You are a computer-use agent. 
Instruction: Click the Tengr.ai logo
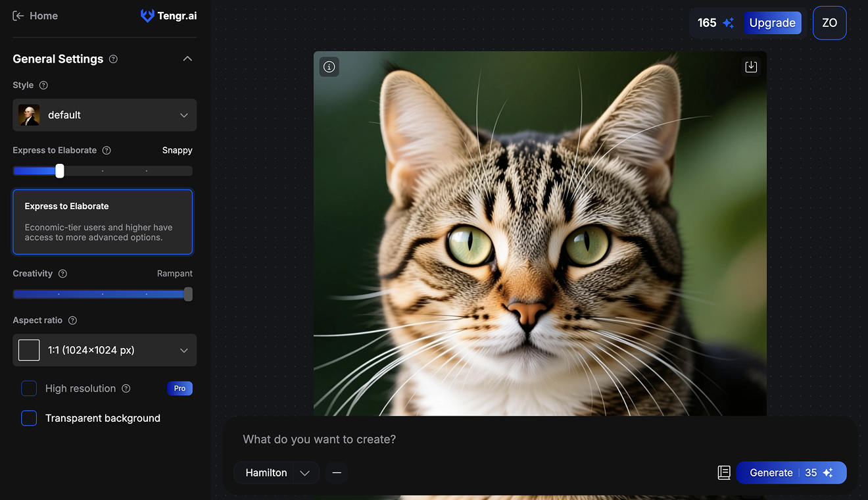tap(168, 15)
